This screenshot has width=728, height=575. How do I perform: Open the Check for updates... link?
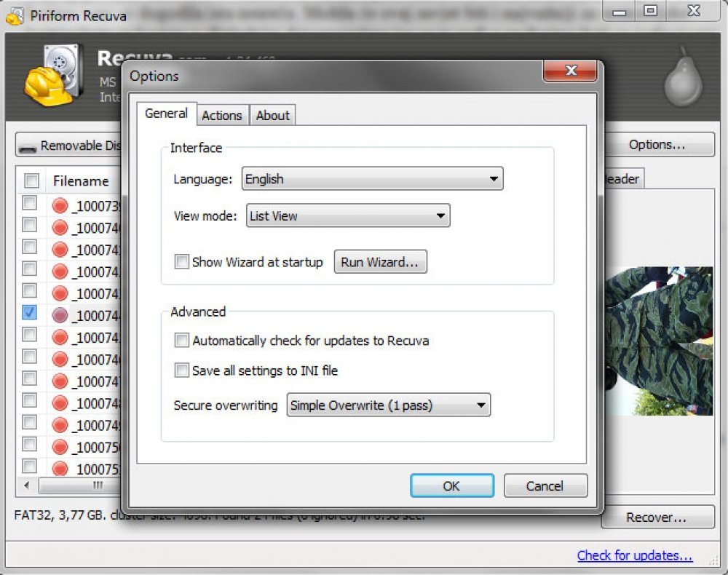pyautogui.click(x=635, y=555)
